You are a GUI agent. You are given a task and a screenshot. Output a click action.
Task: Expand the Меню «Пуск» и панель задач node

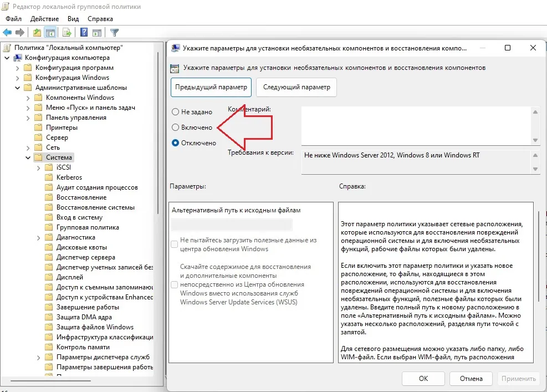pos(28,108)
